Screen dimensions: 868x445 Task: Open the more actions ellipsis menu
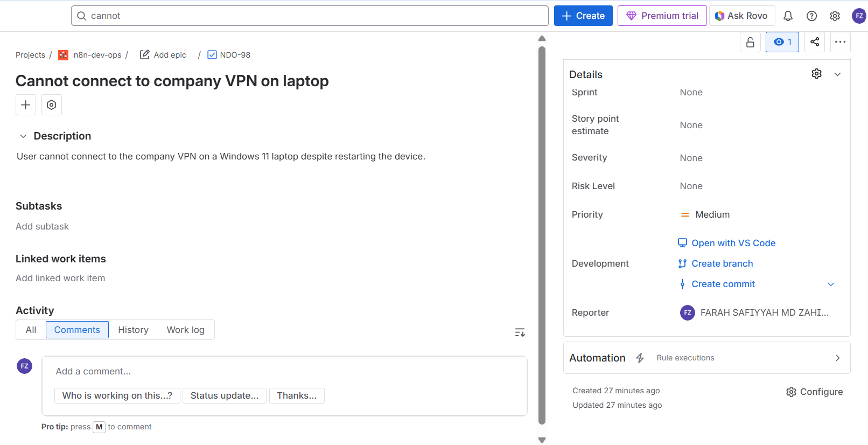(840, 42)
